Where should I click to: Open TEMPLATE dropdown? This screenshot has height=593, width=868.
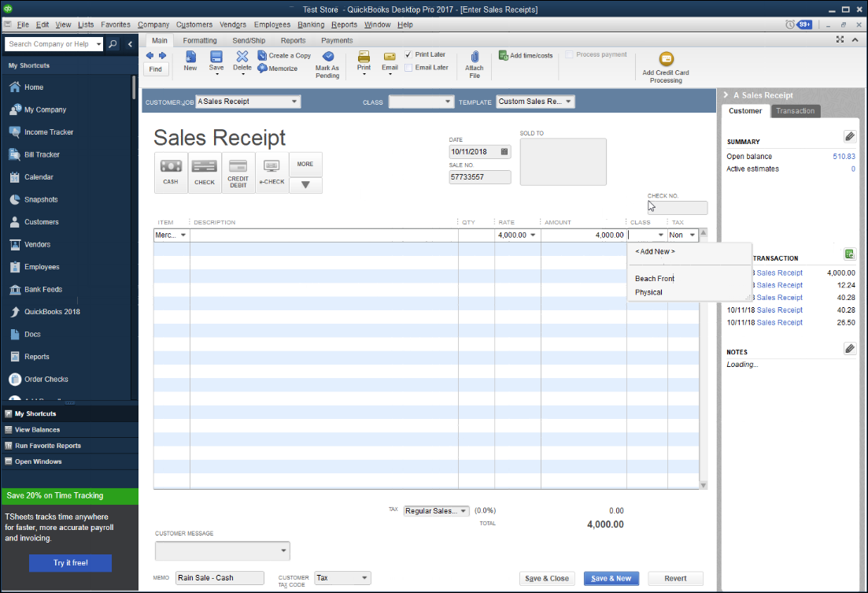pyautogui.click(x=568, y=102)
